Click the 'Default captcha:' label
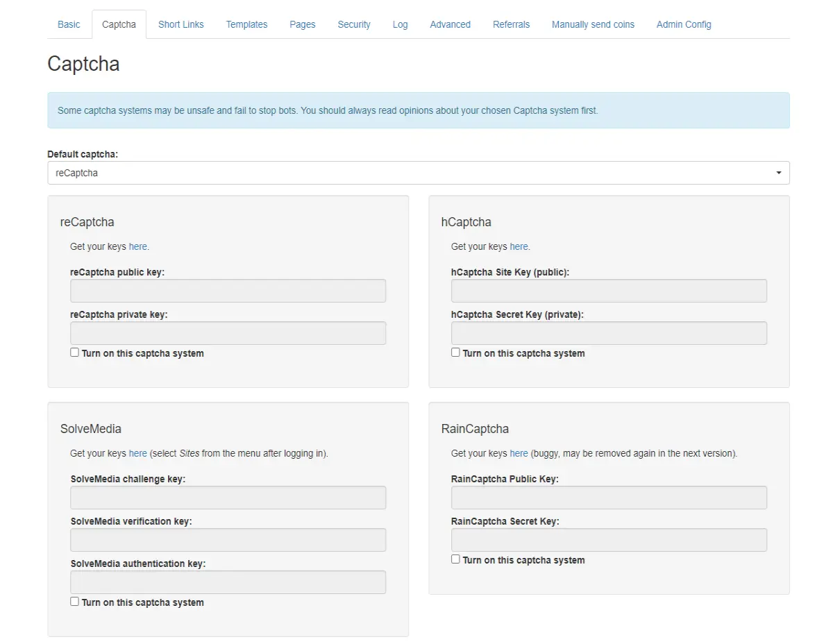This screenshot has width=833, height=644. (x=83, y=154)
